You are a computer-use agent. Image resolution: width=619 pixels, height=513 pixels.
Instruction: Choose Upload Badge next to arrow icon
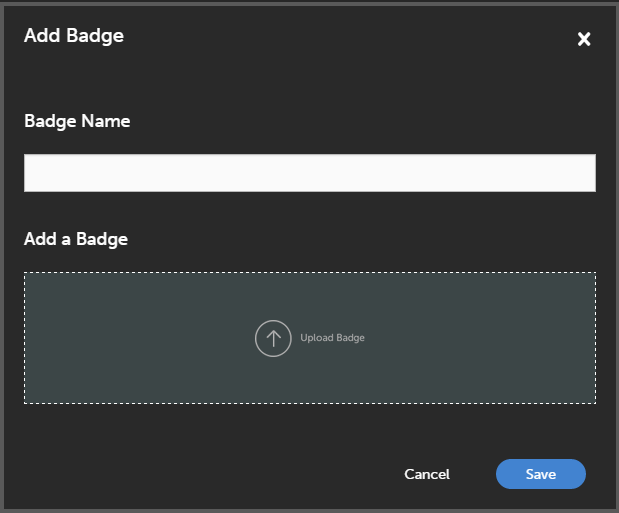pyautogui.click(x=332, y=338)
